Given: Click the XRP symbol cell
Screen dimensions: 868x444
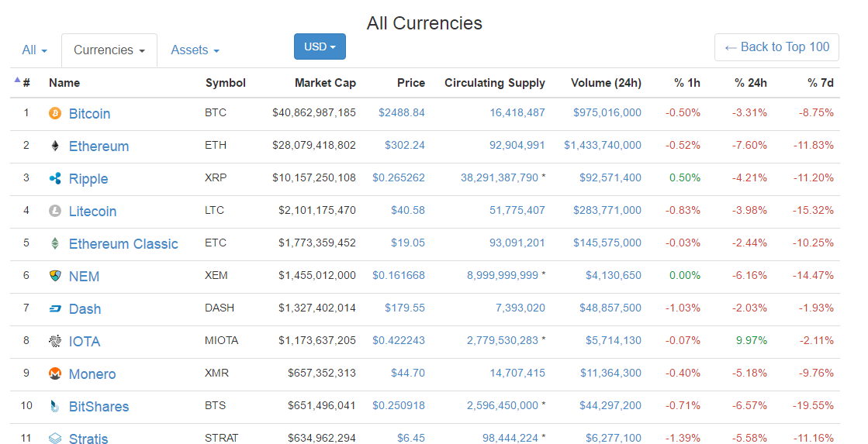Looking at the screenshot, I should coord(216,178).
